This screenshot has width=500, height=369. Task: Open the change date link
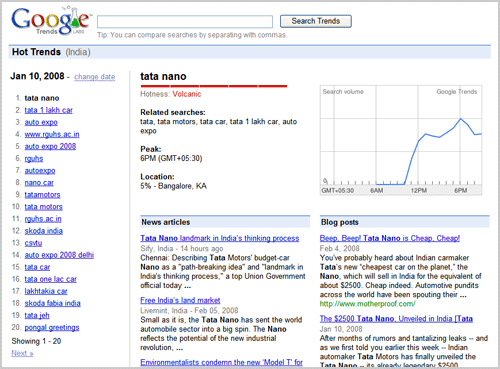pos(94,77)
